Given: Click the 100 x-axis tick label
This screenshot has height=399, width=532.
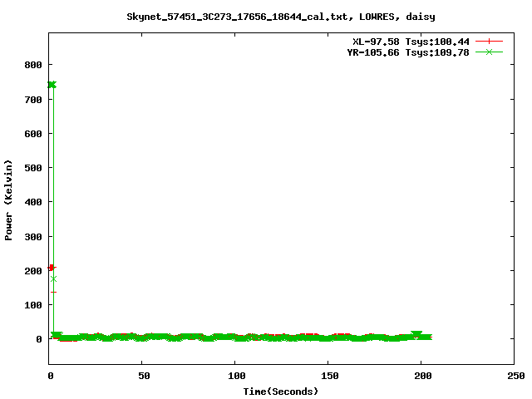Looking at the screenshot, I should tap(236, 376).
